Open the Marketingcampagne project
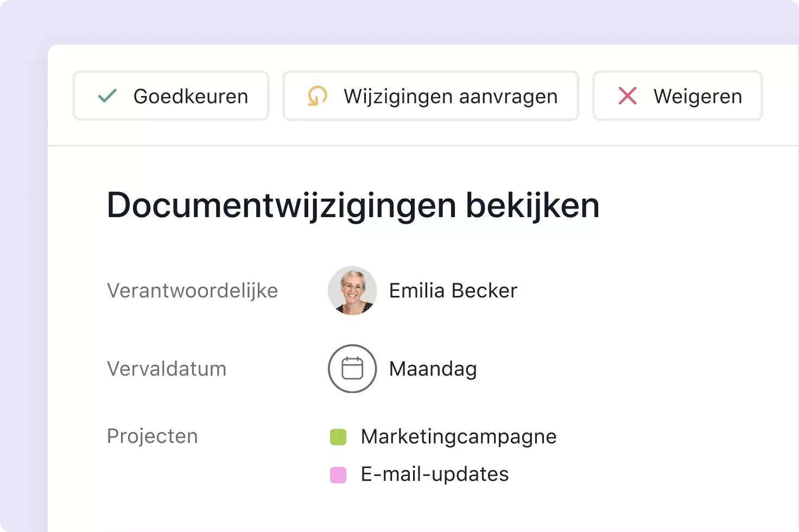Image resolution: width=799 pixels, height=532 pixels. [x=459, y=436]
